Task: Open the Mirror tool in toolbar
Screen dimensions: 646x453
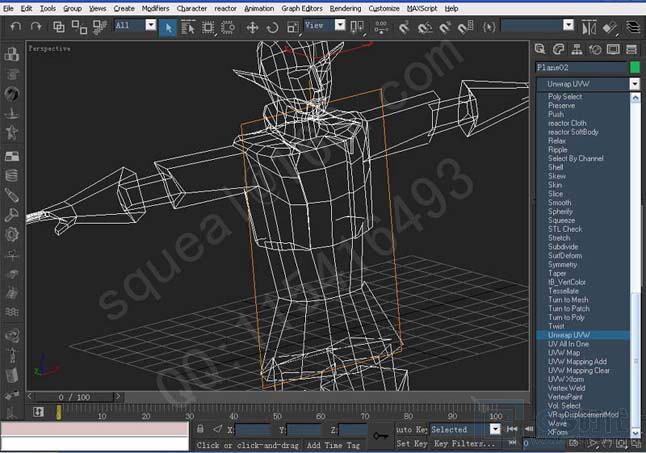Action: click(589, 28)
